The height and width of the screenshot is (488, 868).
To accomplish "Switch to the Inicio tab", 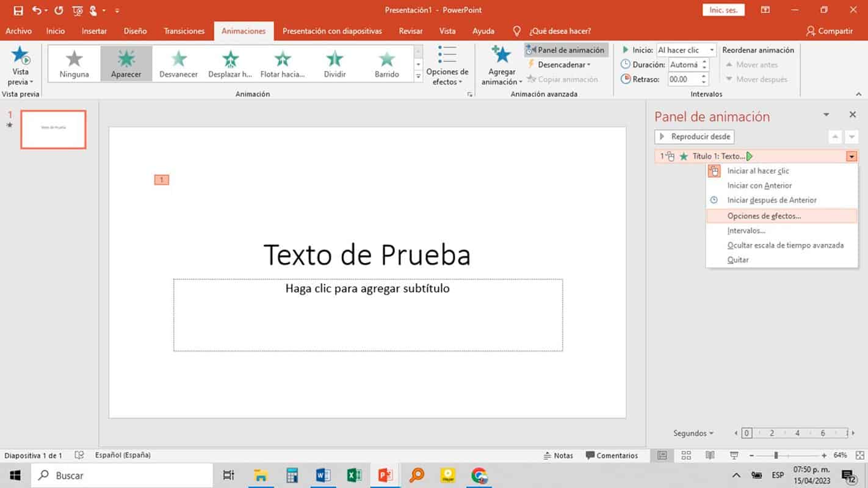I will [x=56, y=31].
